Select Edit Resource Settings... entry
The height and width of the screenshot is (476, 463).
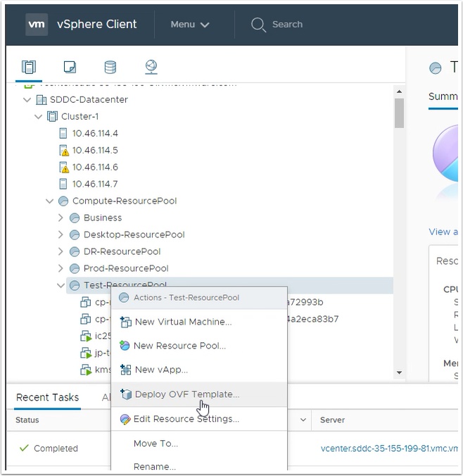199,419
